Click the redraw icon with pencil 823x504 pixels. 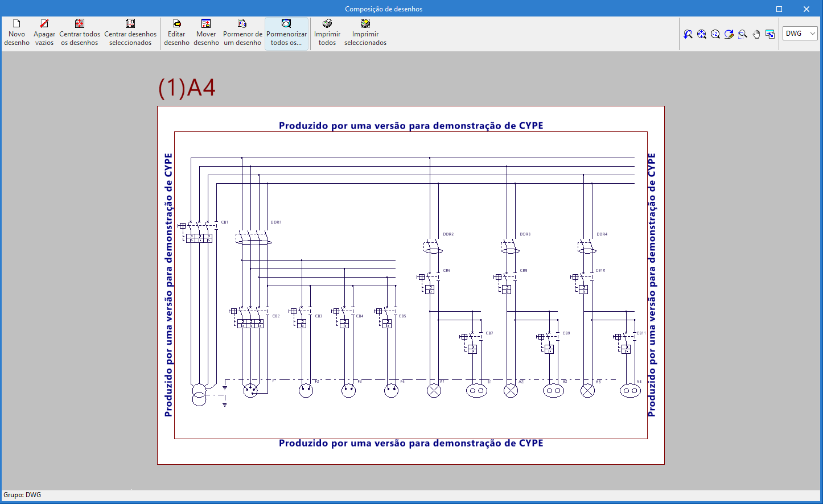tap(729, 34)
